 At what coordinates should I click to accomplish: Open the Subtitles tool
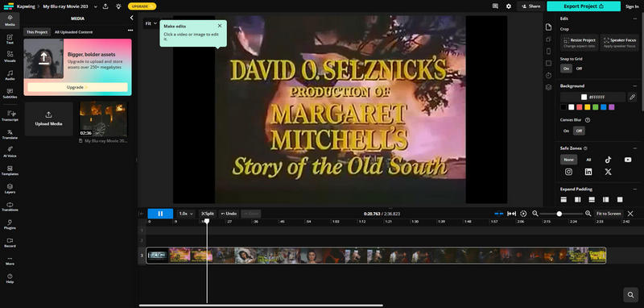(x=10, y=94)
